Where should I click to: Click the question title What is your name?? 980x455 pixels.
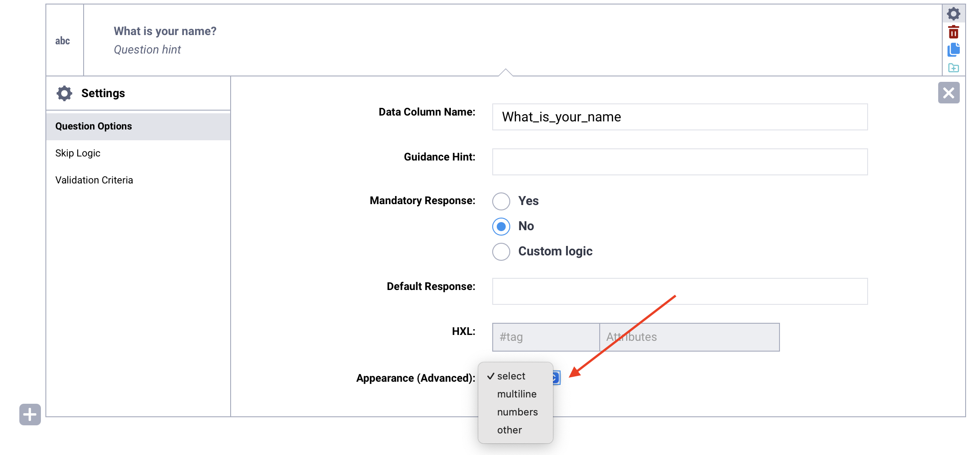tap(165, 31)
